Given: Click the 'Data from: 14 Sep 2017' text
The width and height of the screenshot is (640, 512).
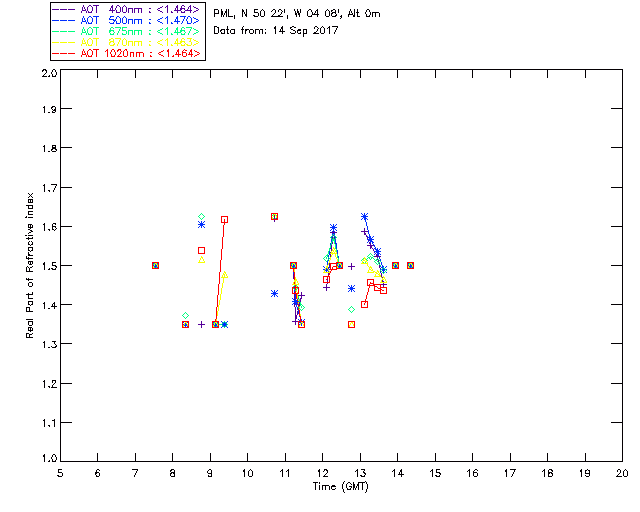Looking at the screenshot, I should pos(276,30).
